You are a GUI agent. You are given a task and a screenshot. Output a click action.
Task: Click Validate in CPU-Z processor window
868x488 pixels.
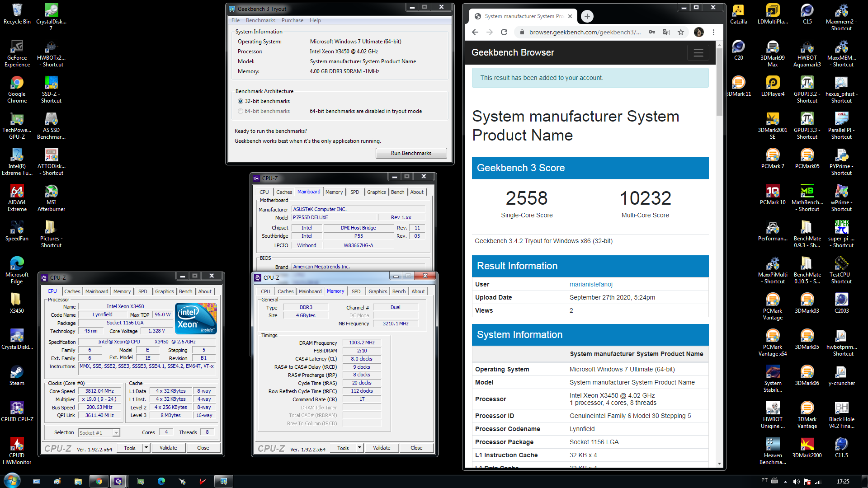click(x=168, y=448)
